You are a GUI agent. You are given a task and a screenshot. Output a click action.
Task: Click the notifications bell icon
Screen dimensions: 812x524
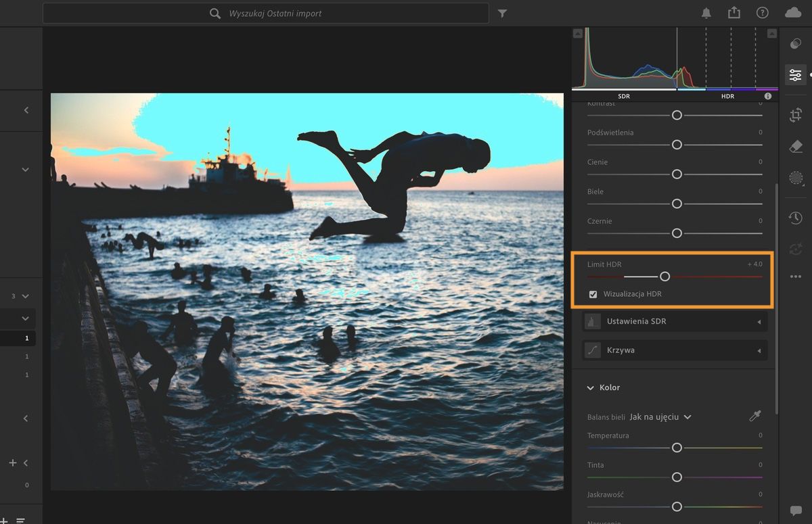coord(706,14)
